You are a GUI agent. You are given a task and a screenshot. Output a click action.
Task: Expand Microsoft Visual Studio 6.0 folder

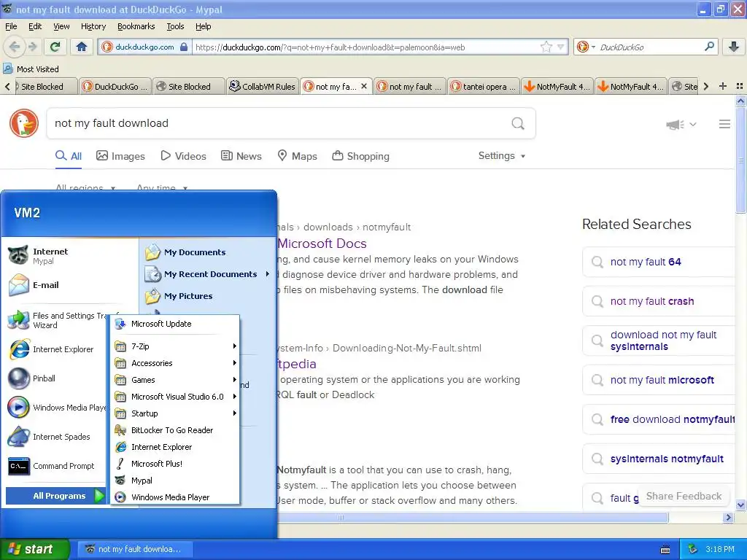coord(175,396)
